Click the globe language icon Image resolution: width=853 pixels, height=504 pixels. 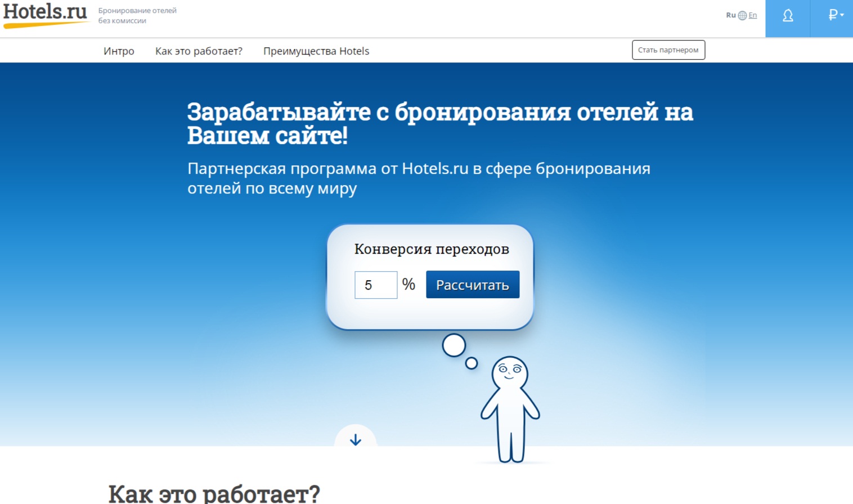click(742, 15)
